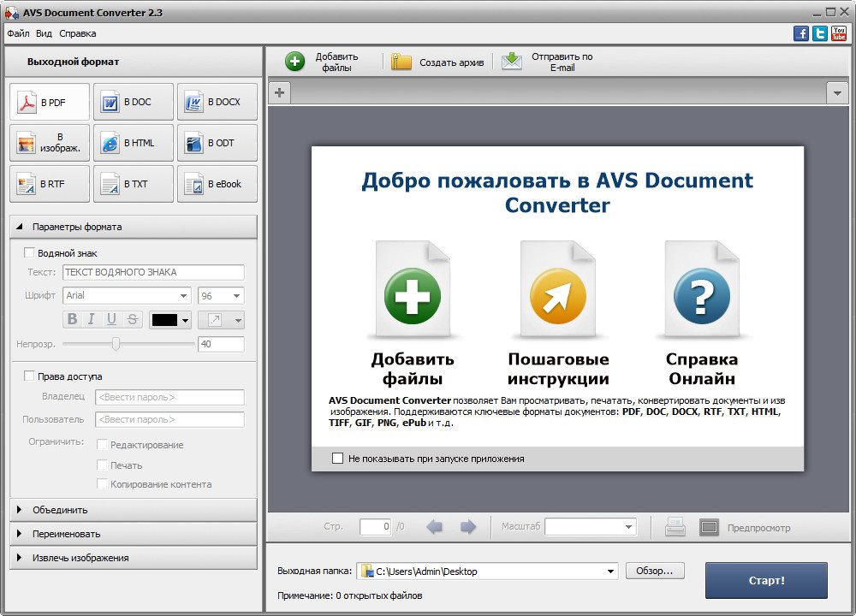This screenshot has height=616, width=856.
Task: Click the printer icon in preview bar
Action: pos(675,527)
